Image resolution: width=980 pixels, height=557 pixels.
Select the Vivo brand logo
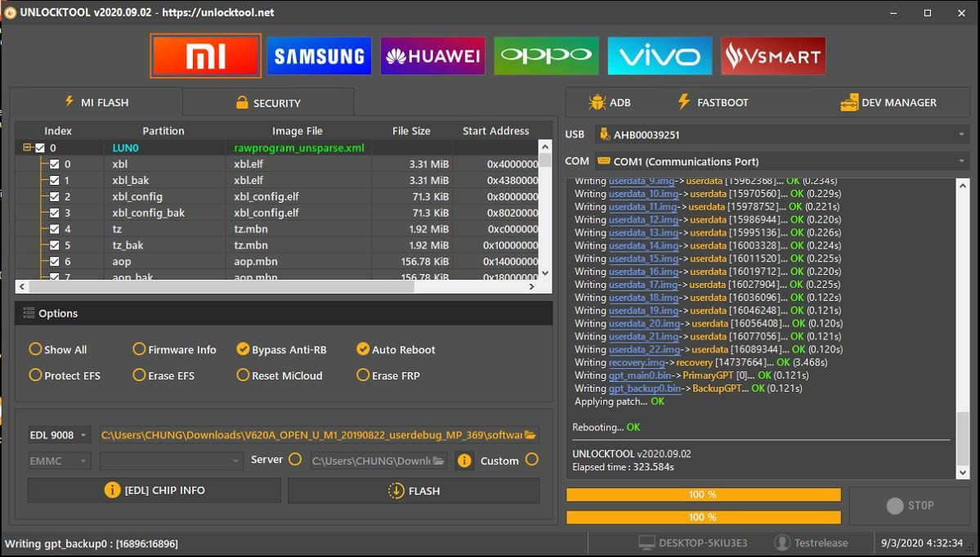point(660,56)
